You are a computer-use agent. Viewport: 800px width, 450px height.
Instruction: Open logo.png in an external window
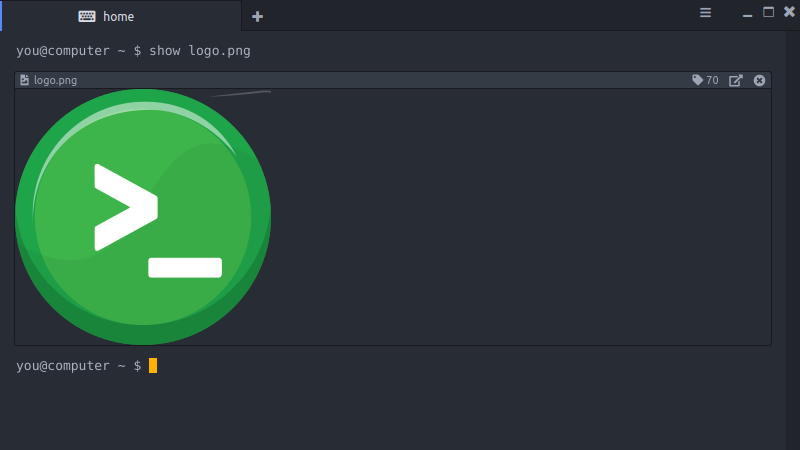735,80
